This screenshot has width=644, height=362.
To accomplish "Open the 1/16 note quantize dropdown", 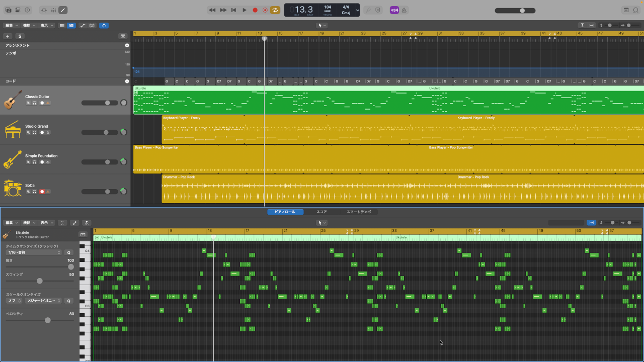I will [x=33, y=252].
